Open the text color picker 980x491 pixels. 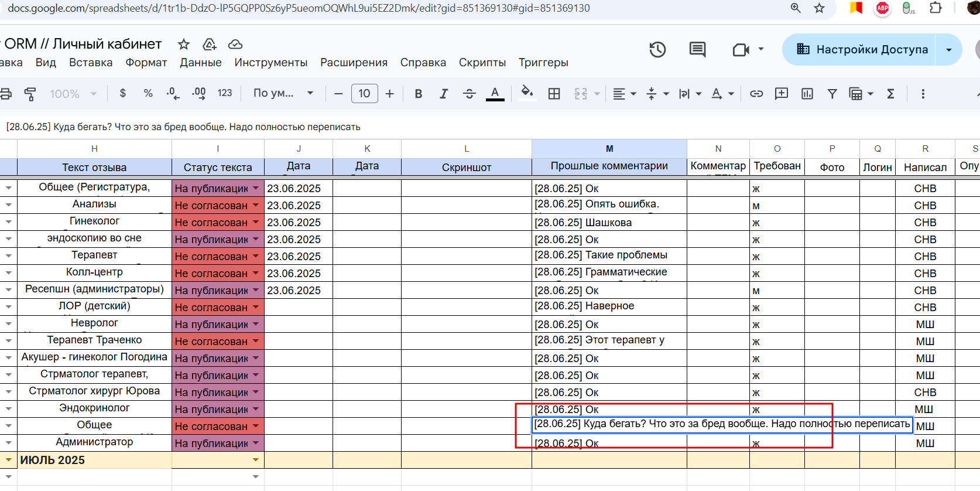[495, 94]
